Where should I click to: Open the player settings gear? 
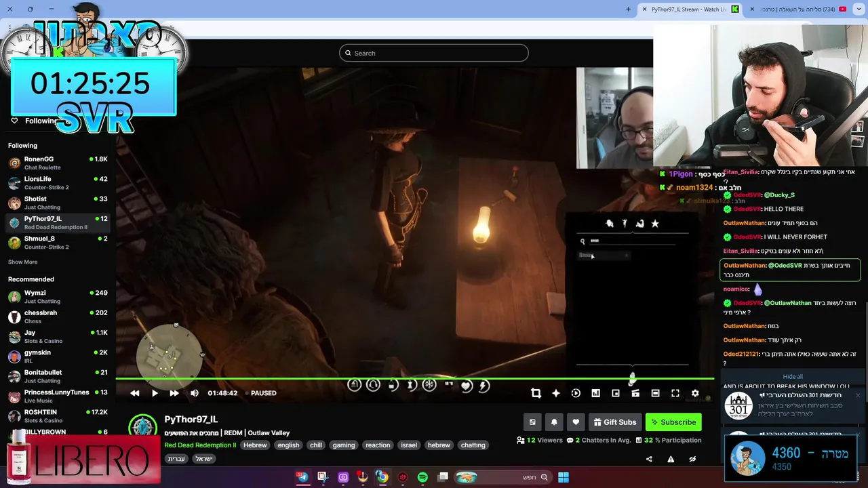pyautogui.click(x=695, y=393)
